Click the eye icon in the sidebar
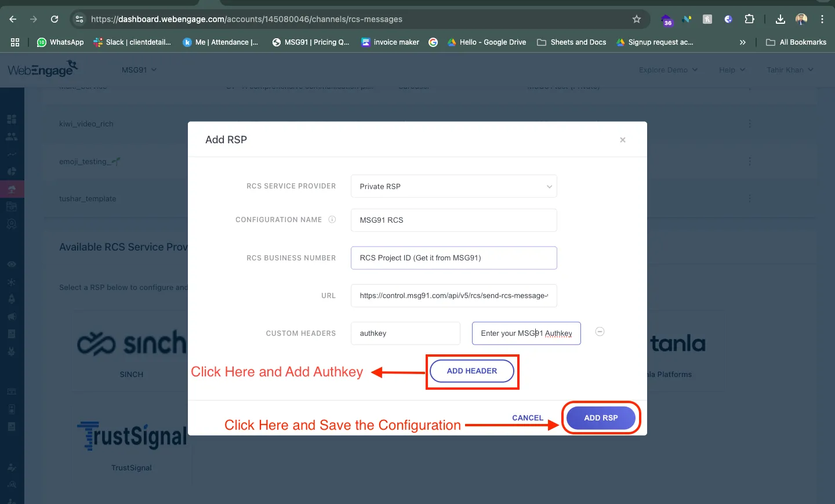Image resolution: width=835 pixels, height=504 pixels. click(x=12, y=264)
